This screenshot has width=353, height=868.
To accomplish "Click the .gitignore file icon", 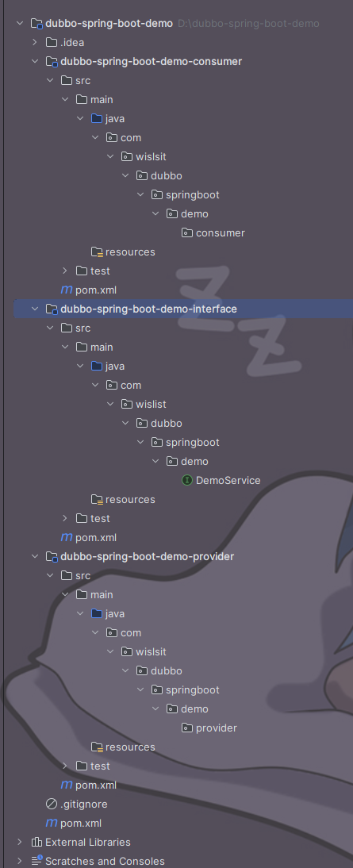I will 52,804.
